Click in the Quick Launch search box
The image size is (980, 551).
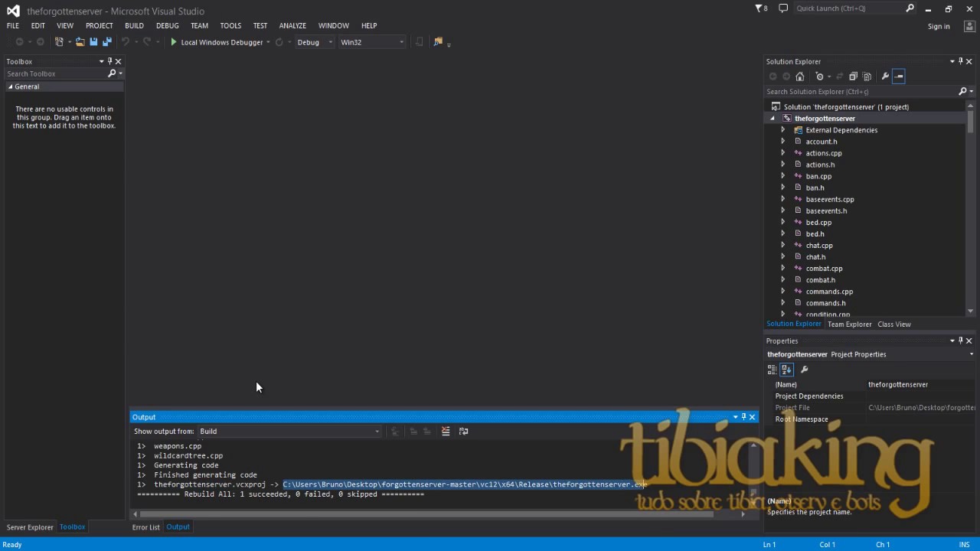tap(848, 8)
